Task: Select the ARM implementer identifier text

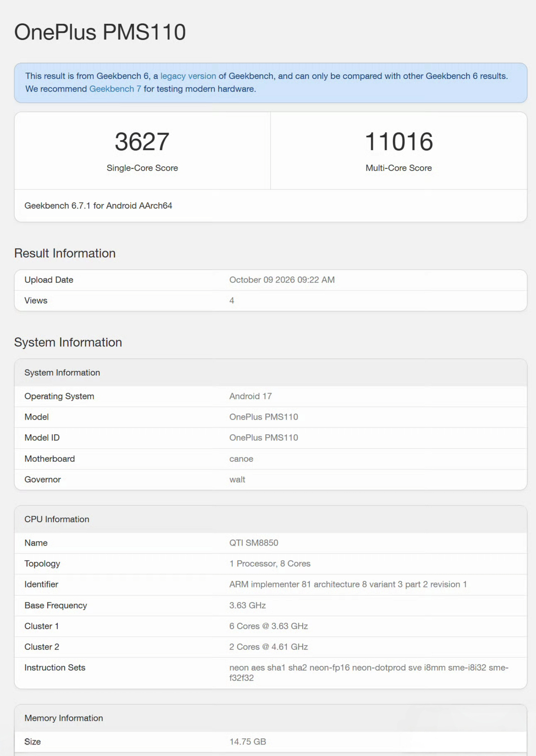Action: click(348, 584)
